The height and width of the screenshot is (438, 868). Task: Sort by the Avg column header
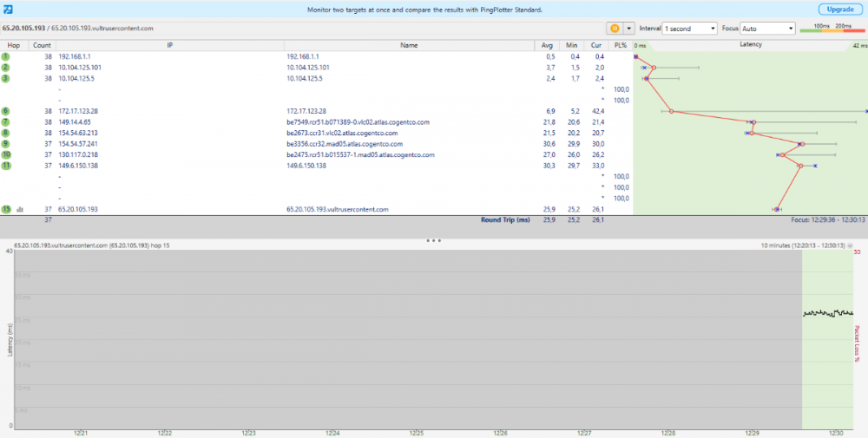pyautogui.click(x=548, y=44)
